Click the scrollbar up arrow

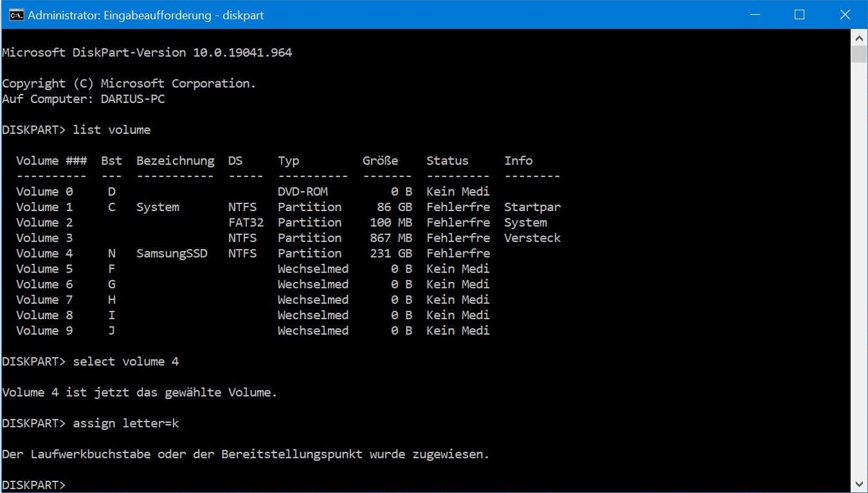tap(859, 37)
